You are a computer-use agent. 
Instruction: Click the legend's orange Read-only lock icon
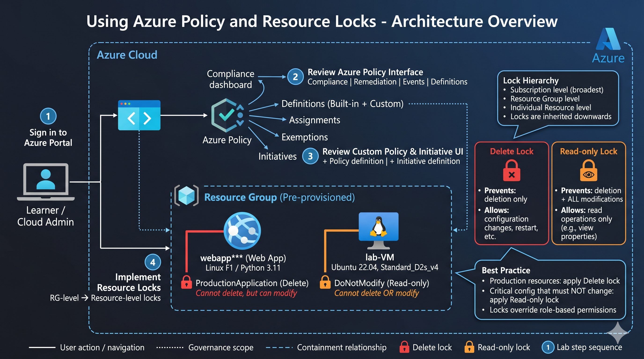[x=469, y=347]
